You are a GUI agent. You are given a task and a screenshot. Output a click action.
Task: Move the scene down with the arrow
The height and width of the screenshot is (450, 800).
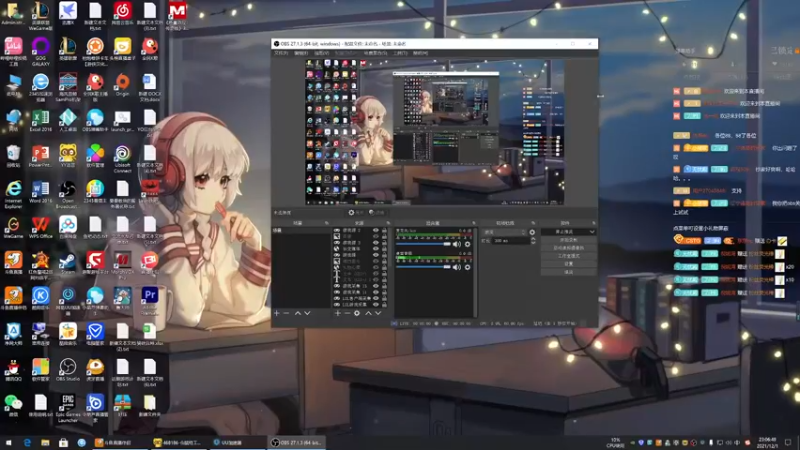point(307,313)
